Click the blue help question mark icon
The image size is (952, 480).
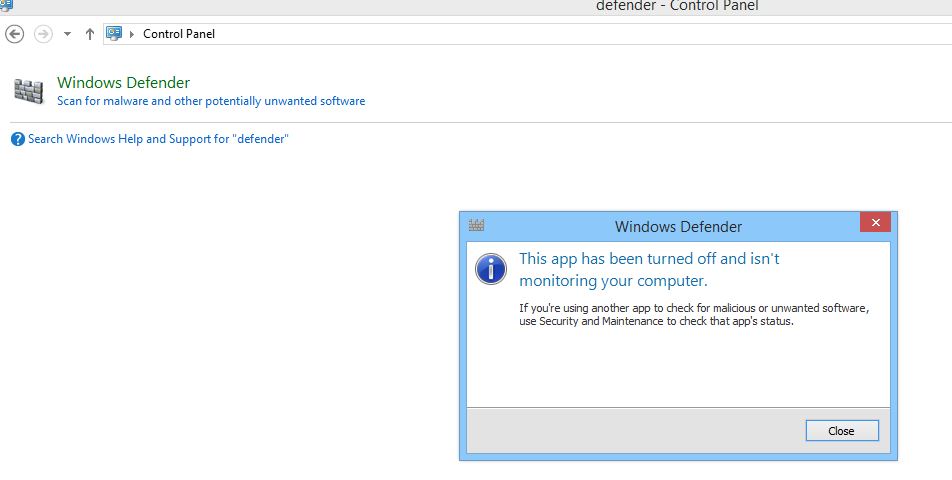18,139
